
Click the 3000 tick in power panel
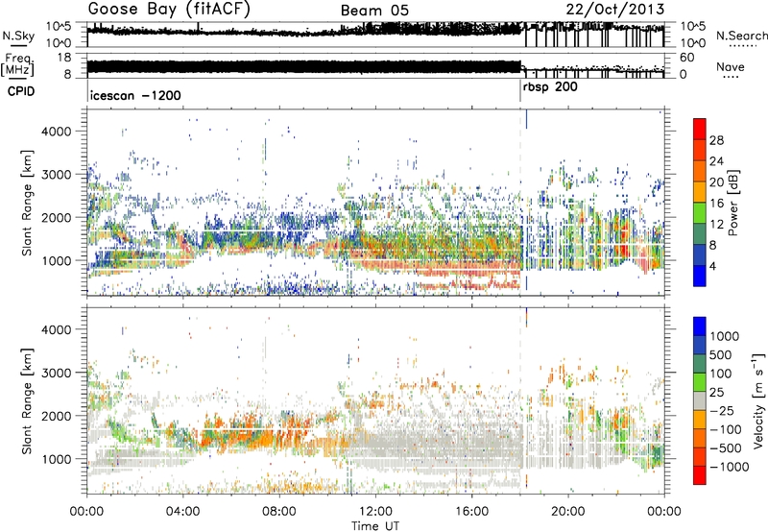coord(56,175)
